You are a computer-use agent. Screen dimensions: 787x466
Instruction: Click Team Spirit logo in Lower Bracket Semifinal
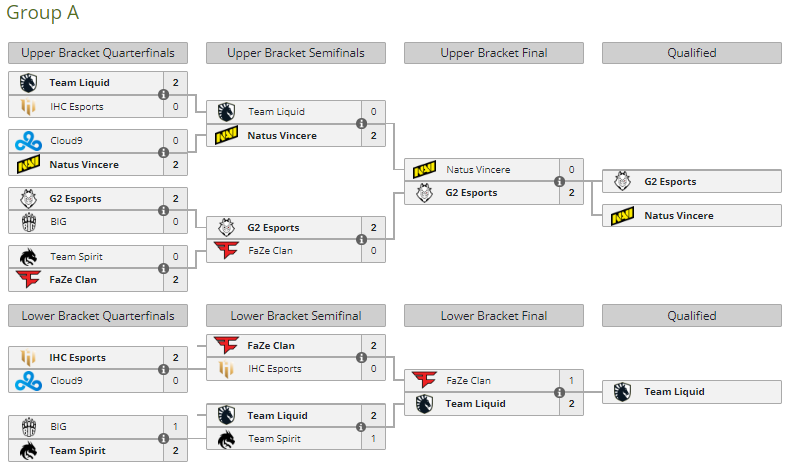[226, 438]
